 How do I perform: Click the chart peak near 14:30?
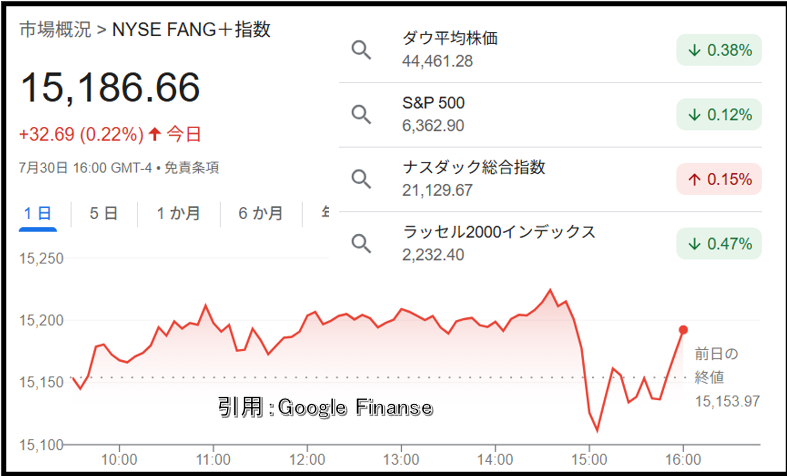550,290
